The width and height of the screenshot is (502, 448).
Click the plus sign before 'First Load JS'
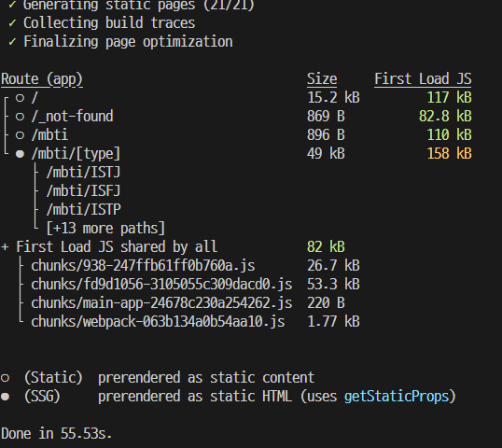click(x=5, y=247)
